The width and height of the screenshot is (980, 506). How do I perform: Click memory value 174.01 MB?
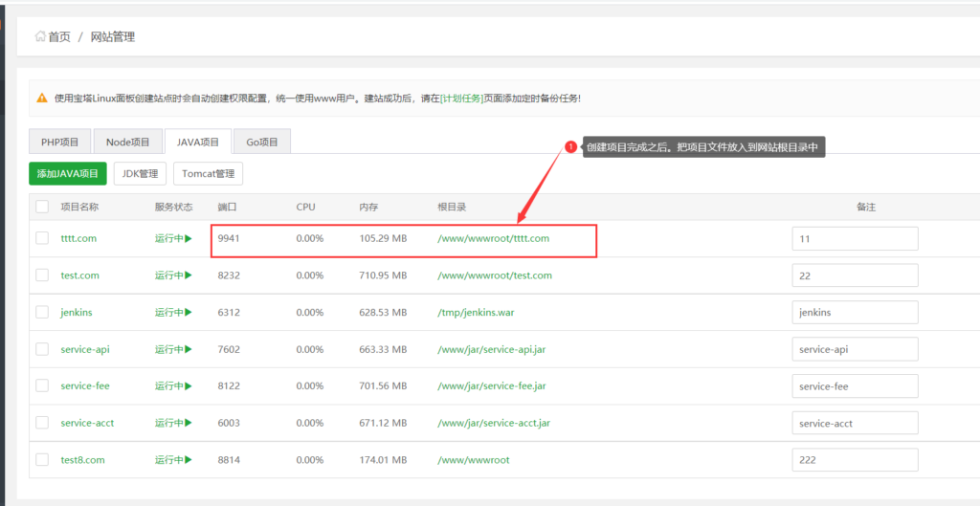tap(383, 460)
